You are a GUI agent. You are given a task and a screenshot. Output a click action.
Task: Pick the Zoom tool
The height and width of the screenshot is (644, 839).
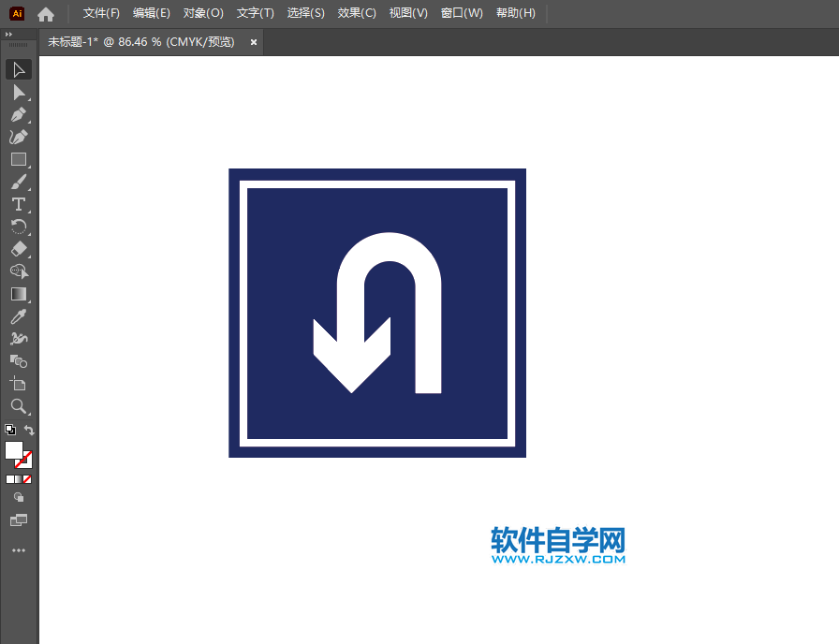point(19,406)
